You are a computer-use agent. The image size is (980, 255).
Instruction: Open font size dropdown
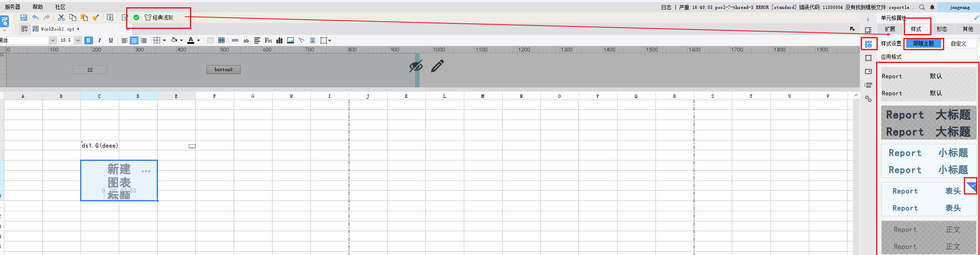point(78,40)
